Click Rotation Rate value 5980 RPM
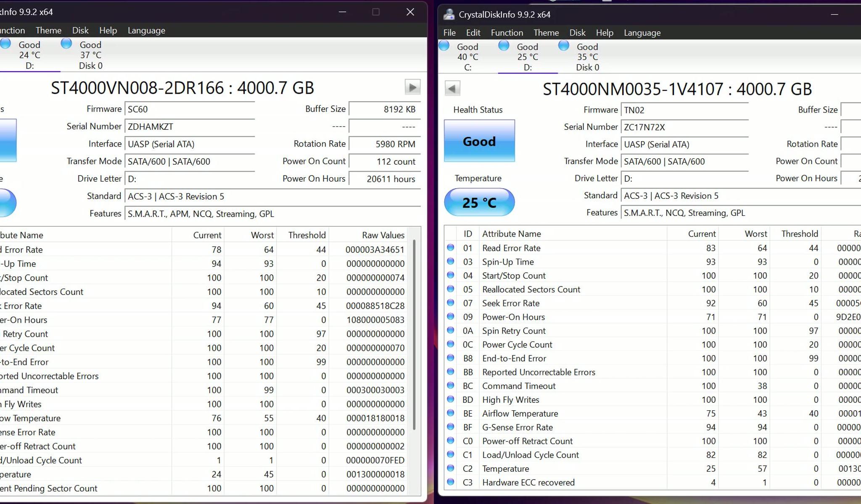Image resolution: width=861 pixels, height=504 pixels. pos(385,144)
